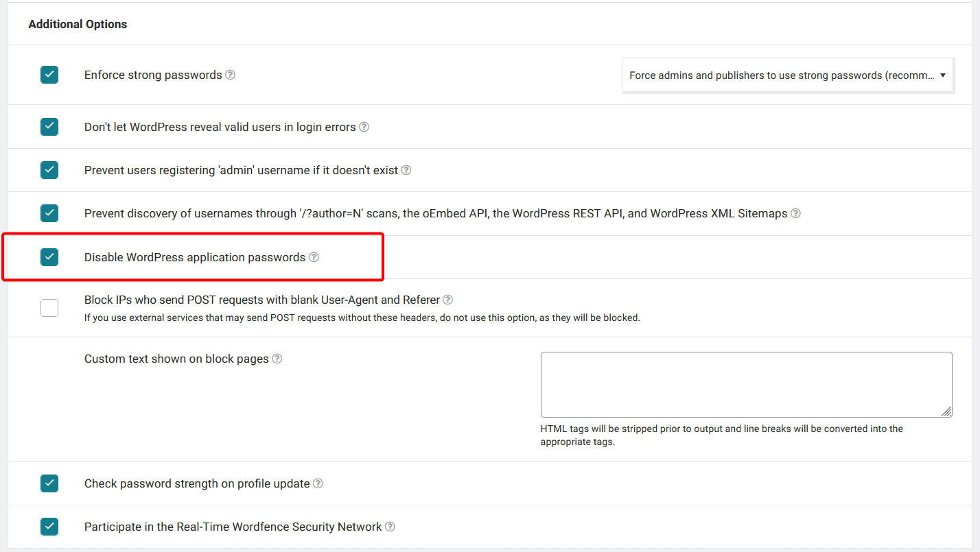Uncheck Enforce strong passwords checkbox
This screenshot has height=552, width=980.
pyautogui.click(x=49, y=75)
